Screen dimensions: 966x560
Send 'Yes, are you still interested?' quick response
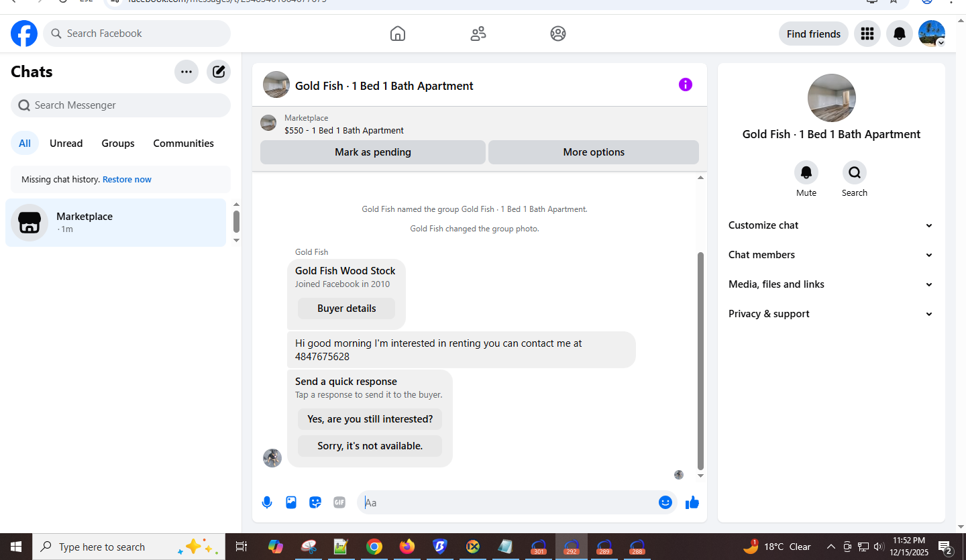point(370,419)
